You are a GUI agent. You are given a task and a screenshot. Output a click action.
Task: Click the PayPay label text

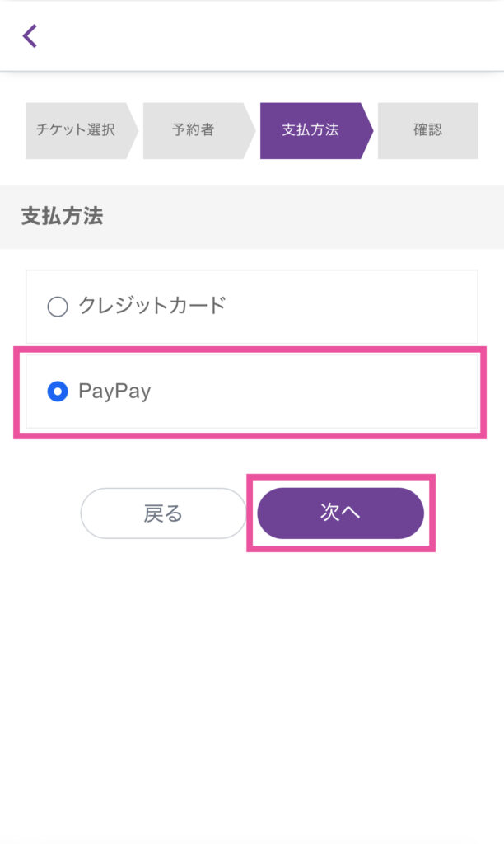point(114,392)
